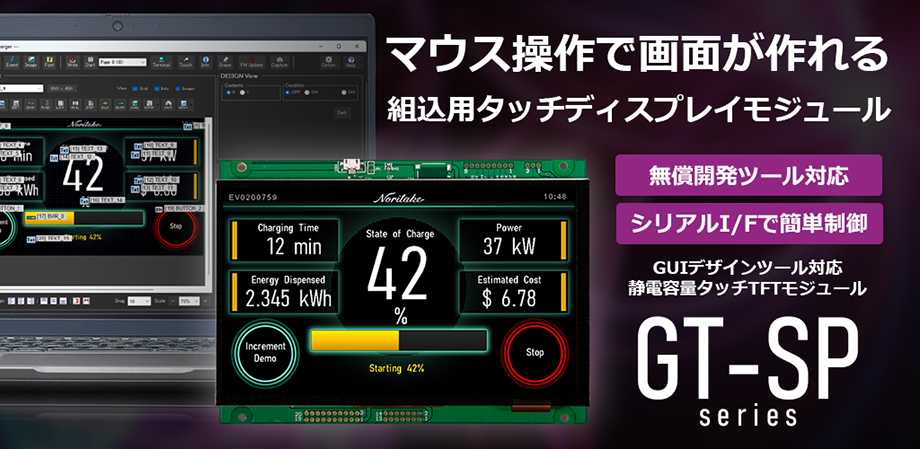
Task: Open the Scale 75% dropdown
Action: pyautogui.click(x=189, y=301)
